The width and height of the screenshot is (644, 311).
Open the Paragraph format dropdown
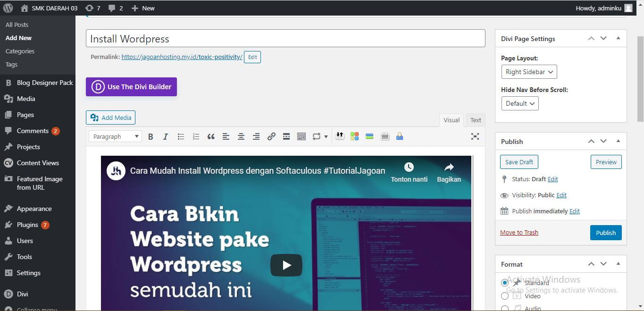pyautogui.click(x=115, y=136)
